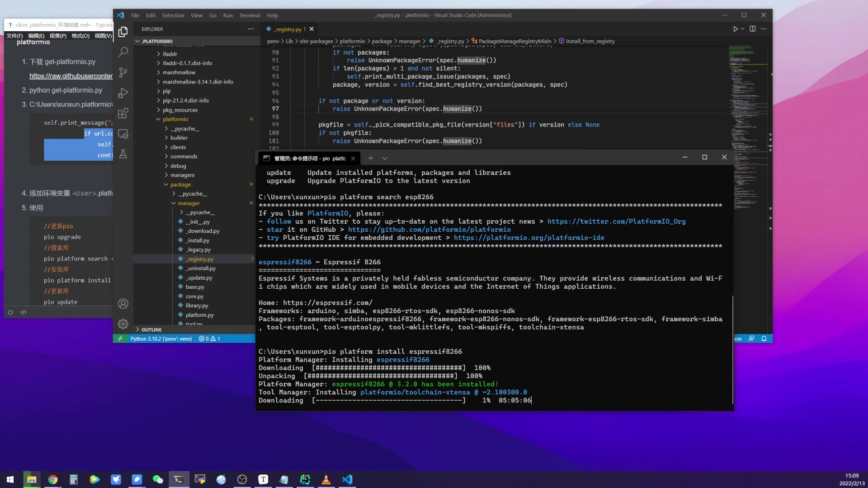Screen dimensions: 868x488
Task: Toggle Typora's outline view icon
Action: point(10,312)
